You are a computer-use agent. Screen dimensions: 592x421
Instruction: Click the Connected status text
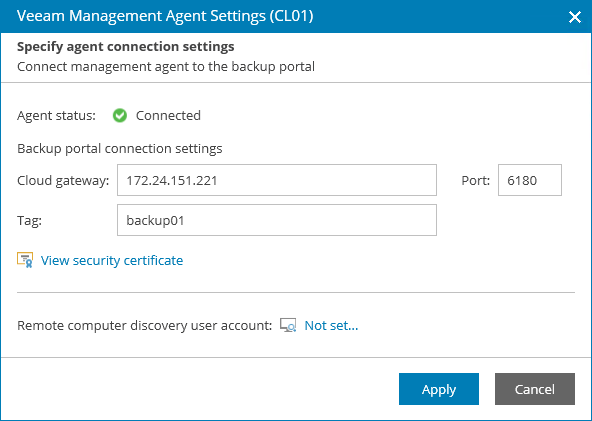point(168,116)
